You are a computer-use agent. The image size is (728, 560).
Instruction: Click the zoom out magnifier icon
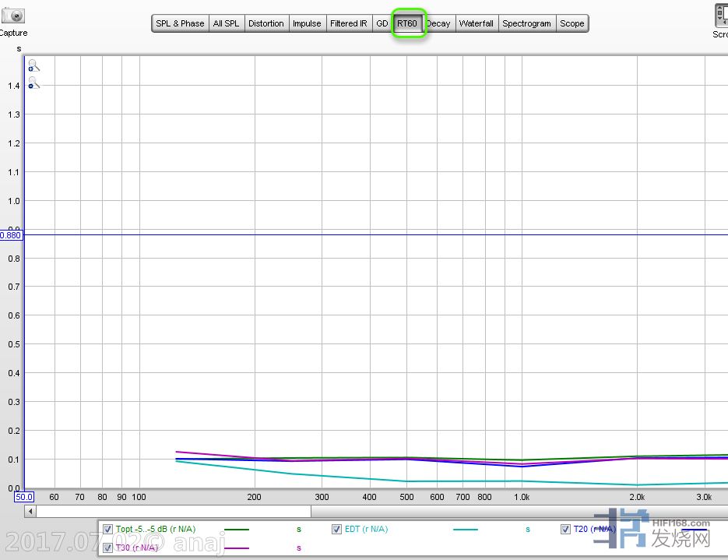[x=33, y=83]
